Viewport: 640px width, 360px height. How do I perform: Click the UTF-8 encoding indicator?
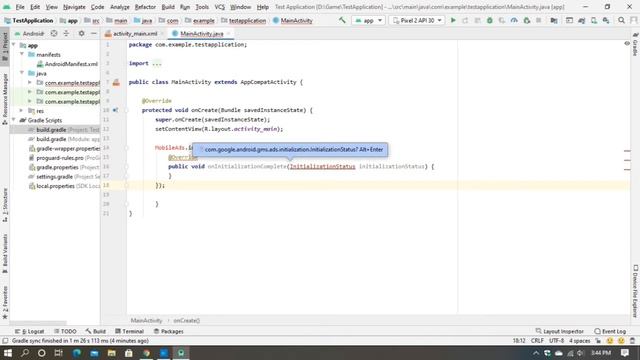point(556,341)
